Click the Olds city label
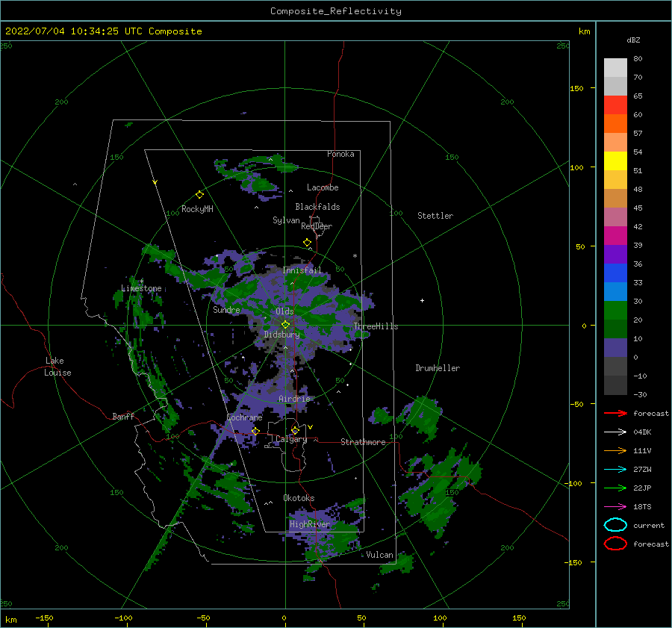Viewport: 672px width, 628px height. (284, 311)
